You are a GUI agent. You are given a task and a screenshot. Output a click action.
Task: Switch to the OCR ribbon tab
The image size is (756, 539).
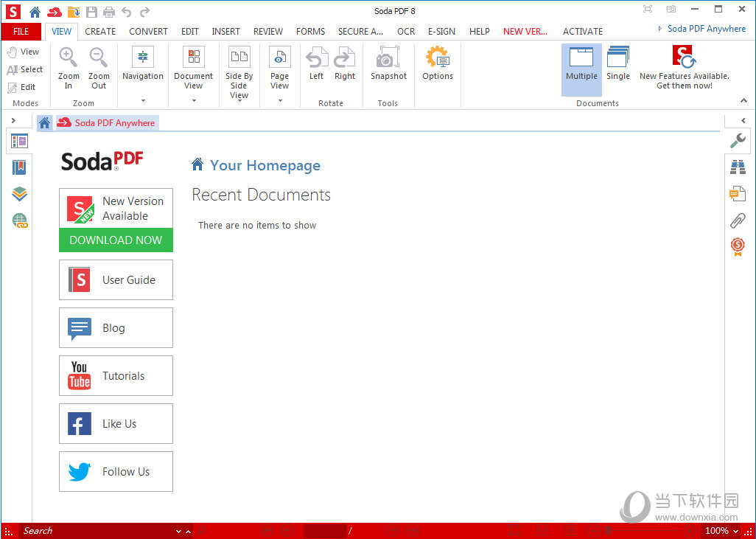406,32
